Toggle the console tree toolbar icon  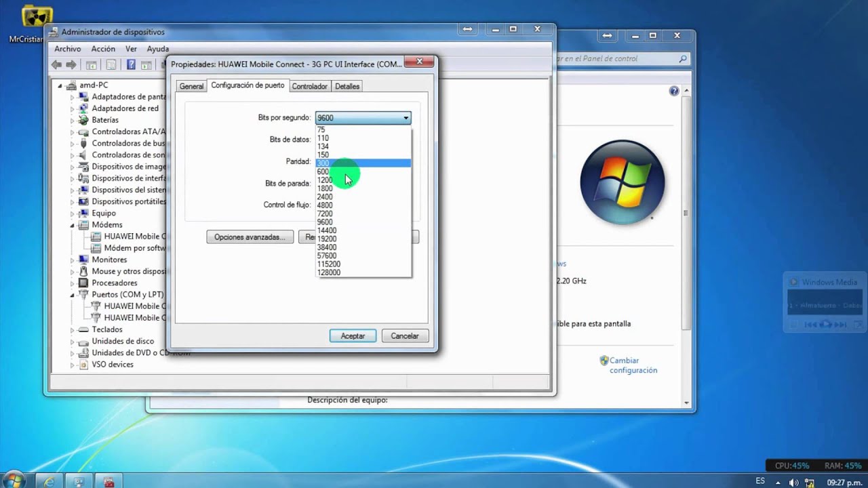[91, 65]
